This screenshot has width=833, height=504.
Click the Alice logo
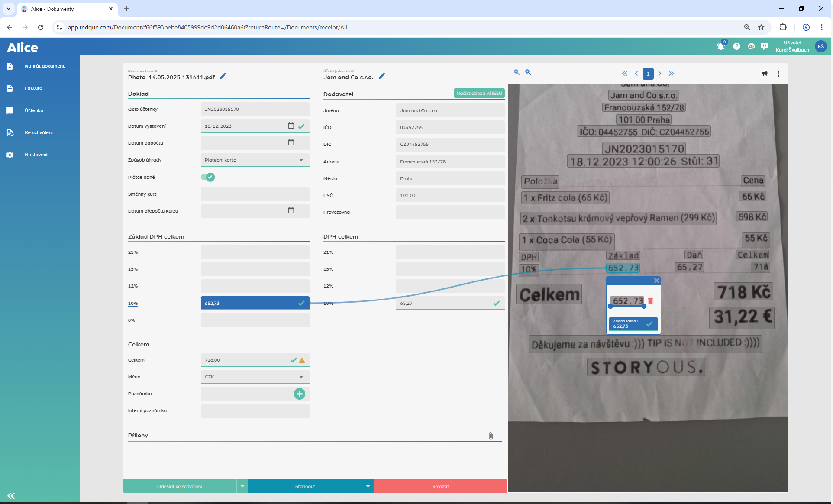(x=23, y=47)
